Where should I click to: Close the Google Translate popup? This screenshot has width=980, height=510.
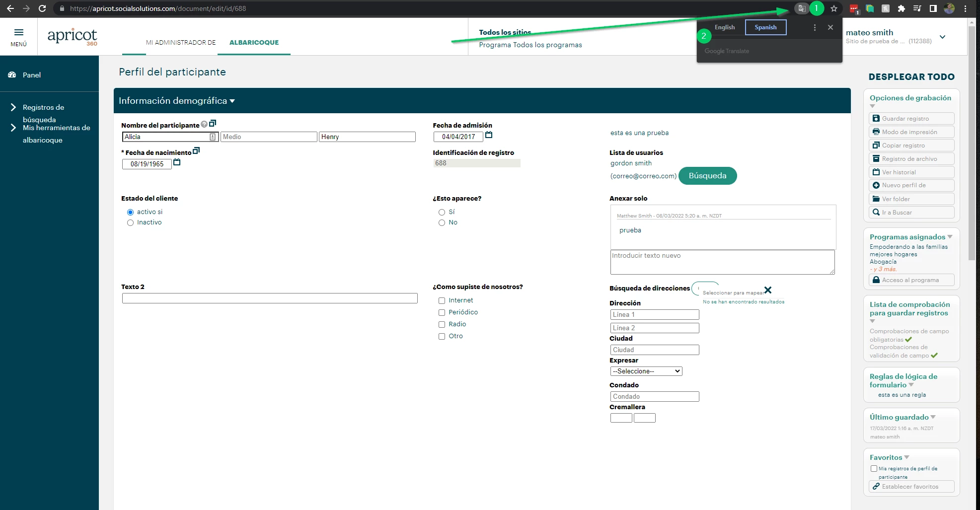(830, 27)
